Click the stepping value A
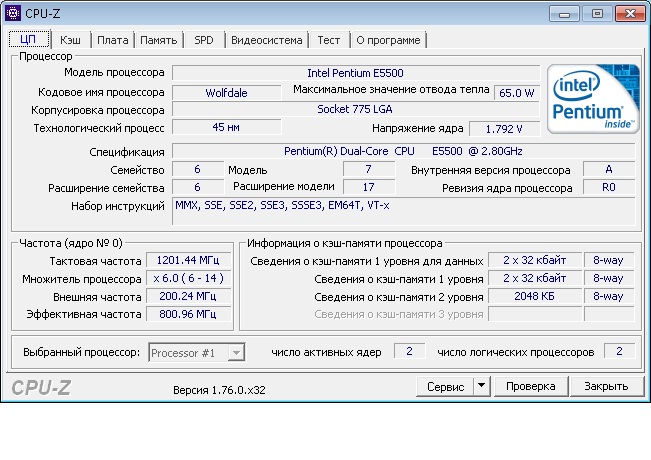 (609, 169)
